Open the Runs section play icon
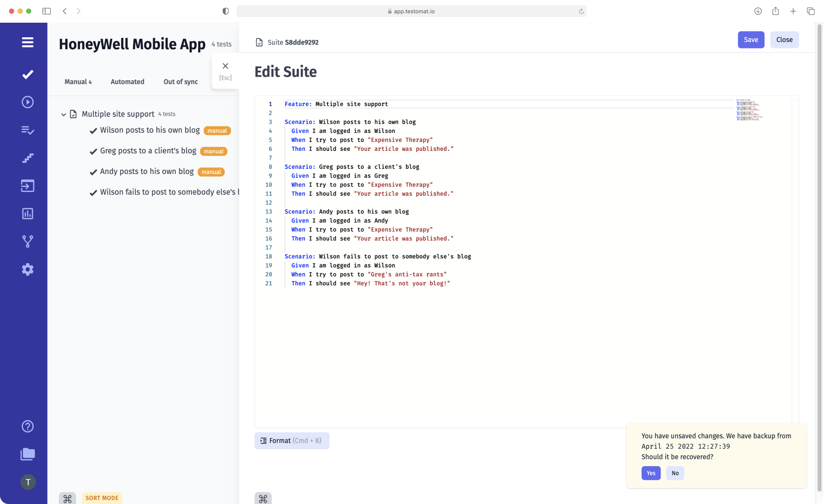 pos(27,102)
